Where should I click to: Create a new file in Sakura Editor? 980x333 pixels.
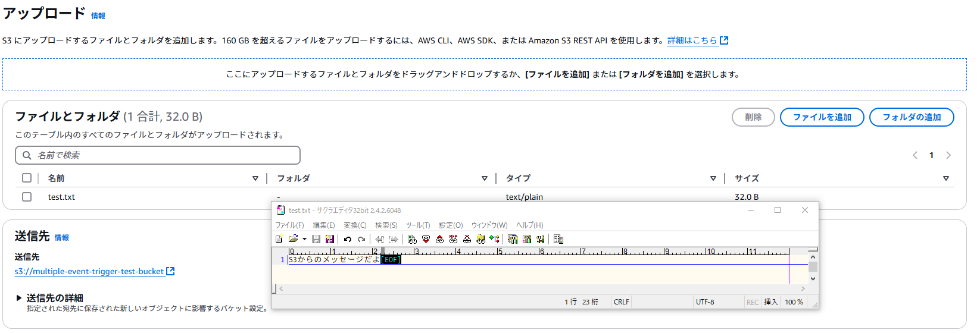pyautogui.click(x=279, y=239)
